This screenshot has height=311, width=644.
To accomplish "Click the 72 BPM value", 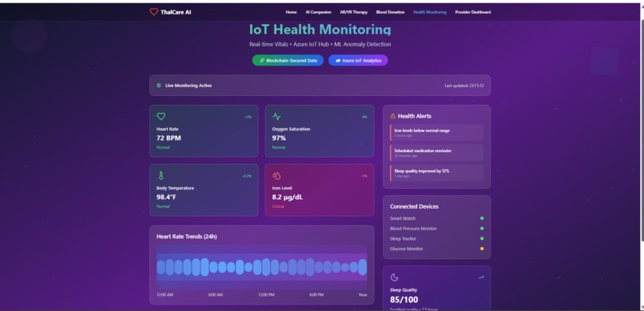I will point(169,138).
